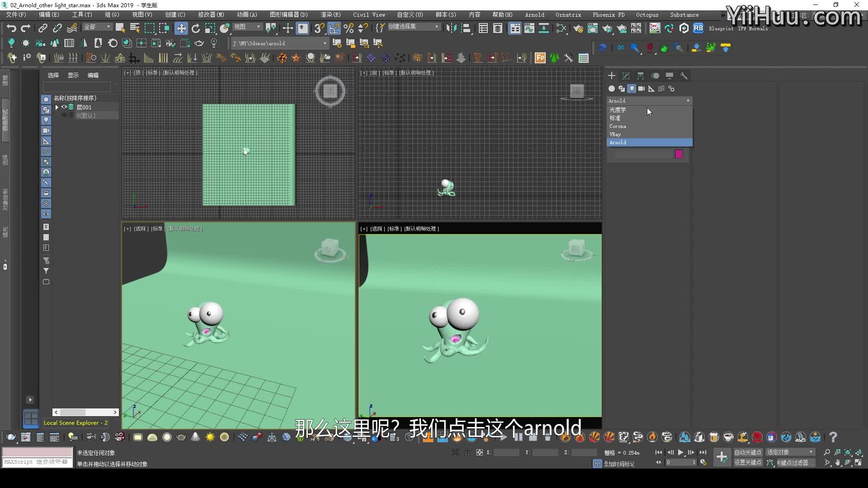Image resolution: width=868 pixels, height=488 pixels.
Task: Choose Corona in the light type list
Action: [649, 126]
